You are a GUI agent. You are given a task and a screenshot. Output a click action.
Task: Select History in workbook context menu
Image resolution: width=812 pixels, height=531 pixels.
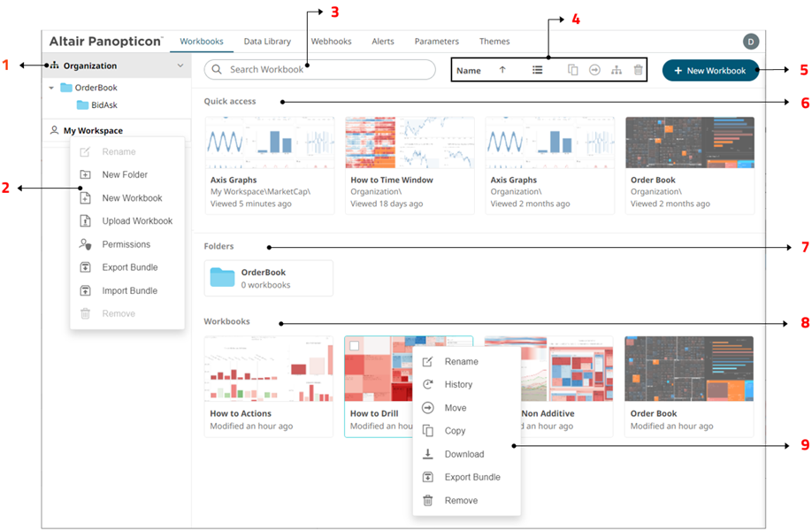(458, 384)
